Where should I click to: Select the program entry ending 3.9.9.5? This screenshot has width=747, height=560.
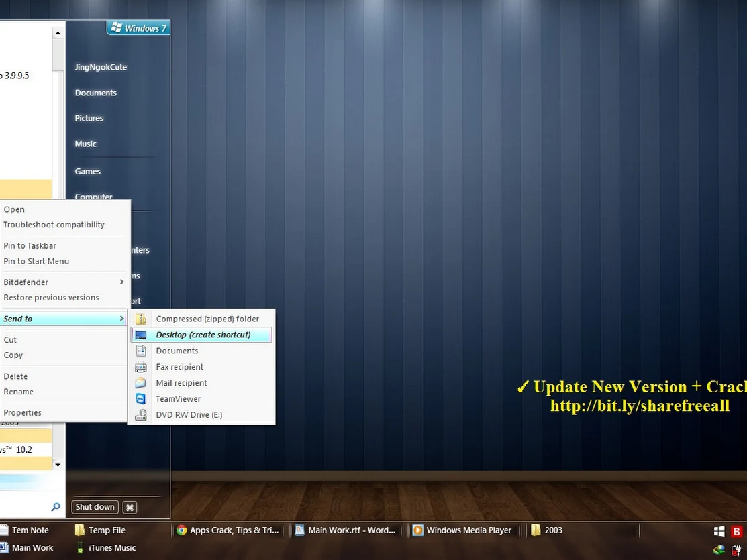(26, 76)
